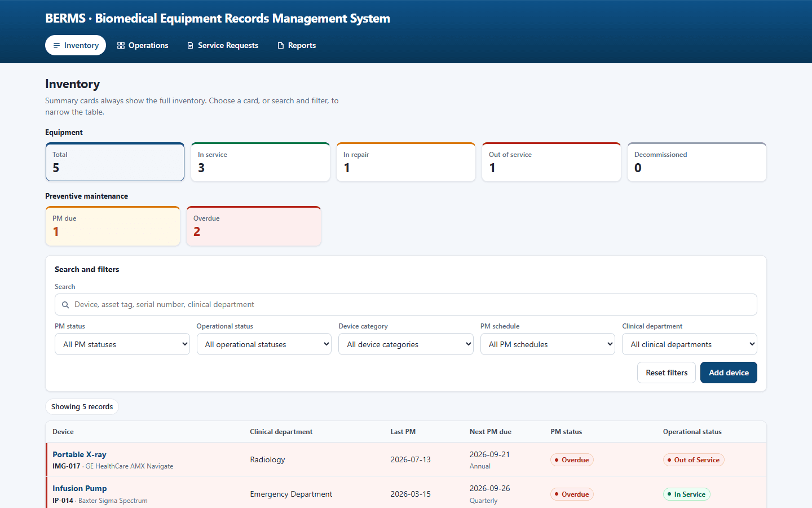Image resolution: width=812 pixels, height=508 pixels.
Task: Filter by the In service summary card
Action: click(x=261, y=162)
